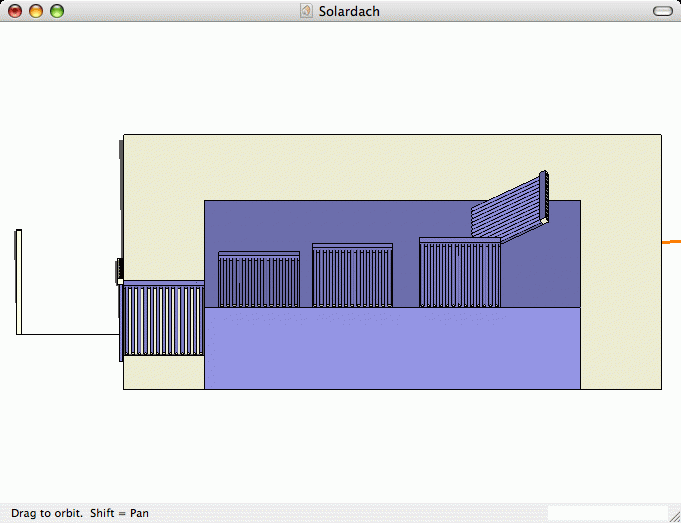This screenshot has width=681, height=523.
Task: Select the light purple floor surface
Action: point(390,348)
